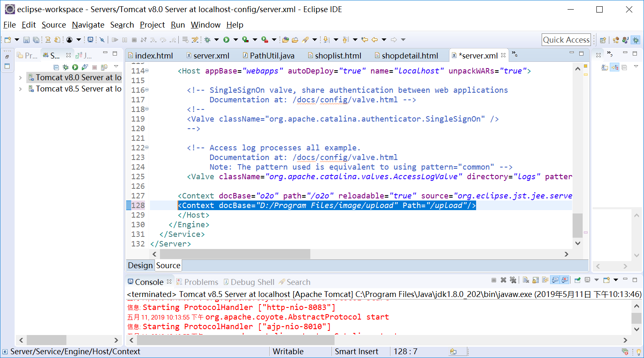Switch to the PathUtil.java editor tab
The image size is (644, 358).
coord(269,56)
